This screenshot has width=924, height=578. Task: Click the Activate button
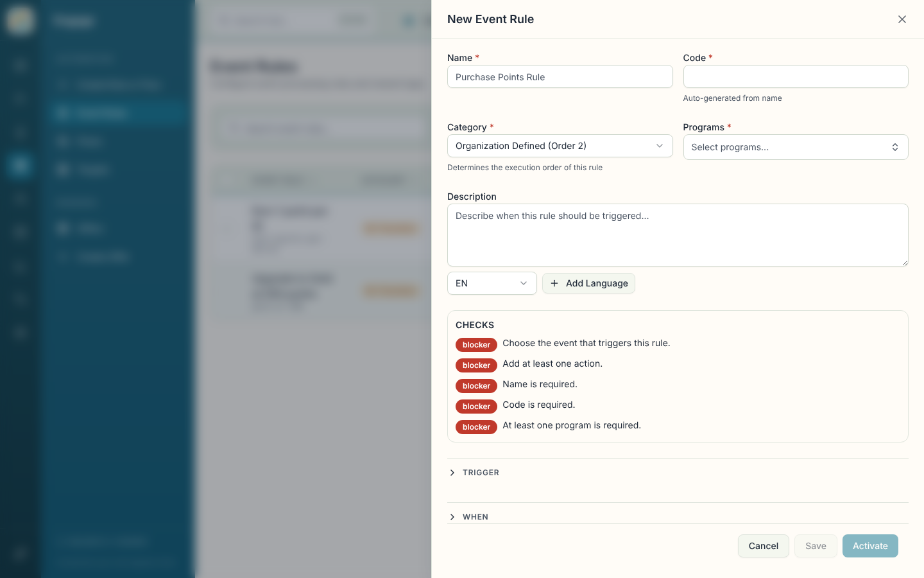870,546
